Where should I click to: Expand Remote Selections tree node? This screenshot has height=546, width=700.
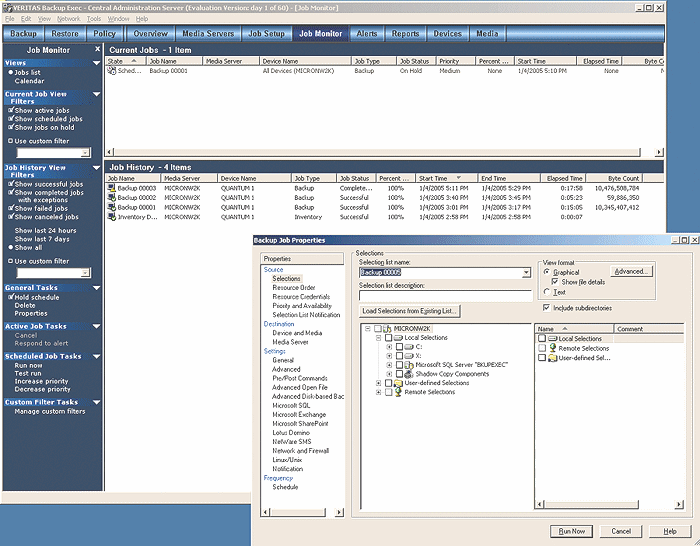point(379,392)
